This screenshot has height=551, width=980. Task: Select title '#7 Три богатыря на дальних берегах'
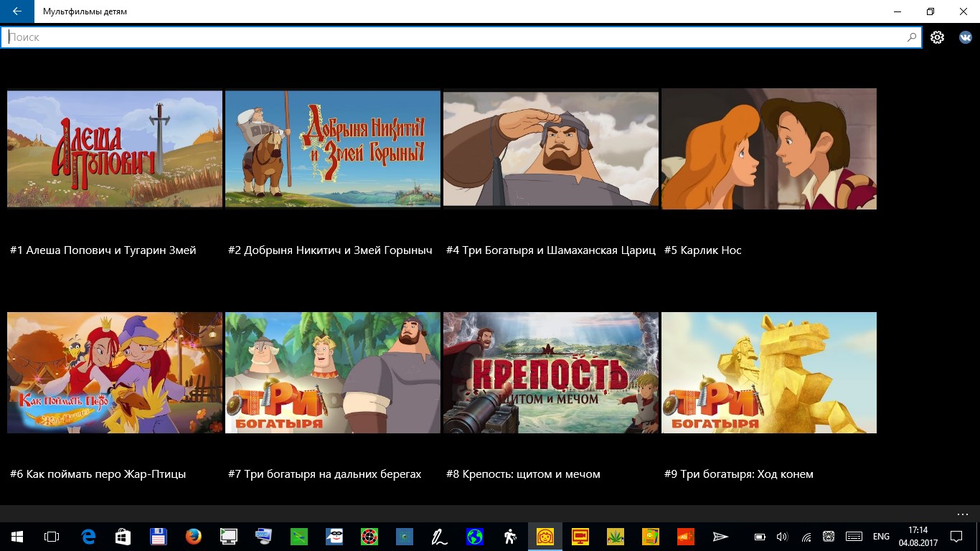[325, 474]
